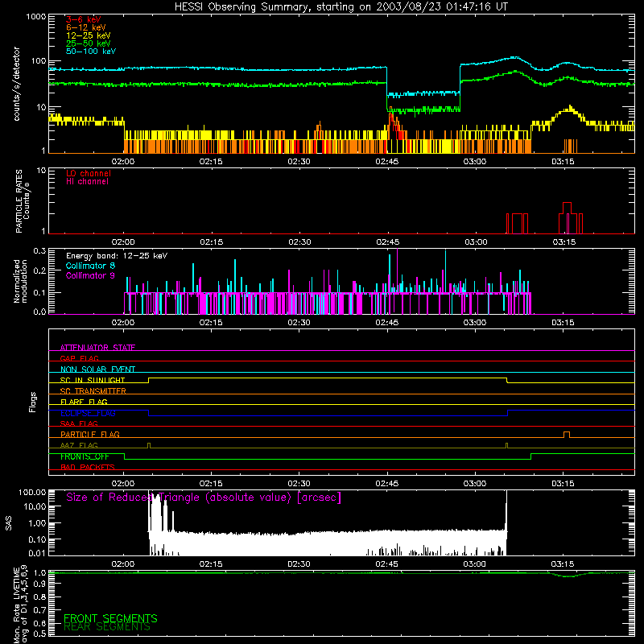Screen dimensions: 644x644
Task: Select the Collimator 9 legend entry
Action: tap(90, 275)
